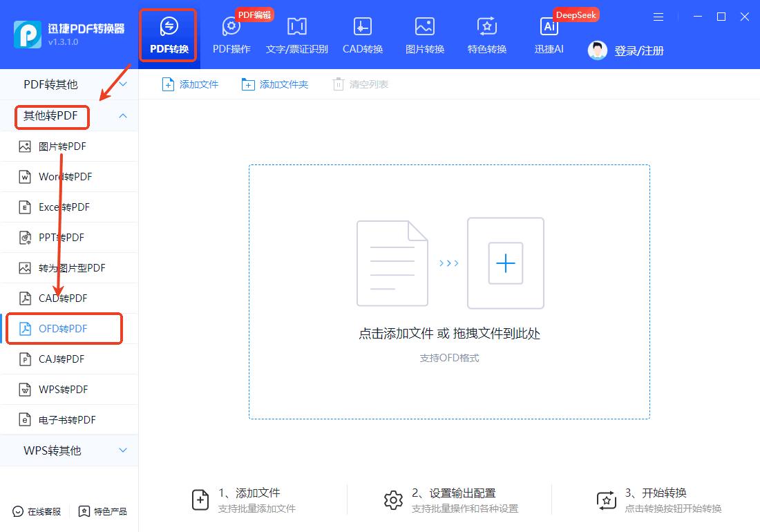Open the 图片转换 image conversion module
Screen dimensions: 760x532
point(424,33)
